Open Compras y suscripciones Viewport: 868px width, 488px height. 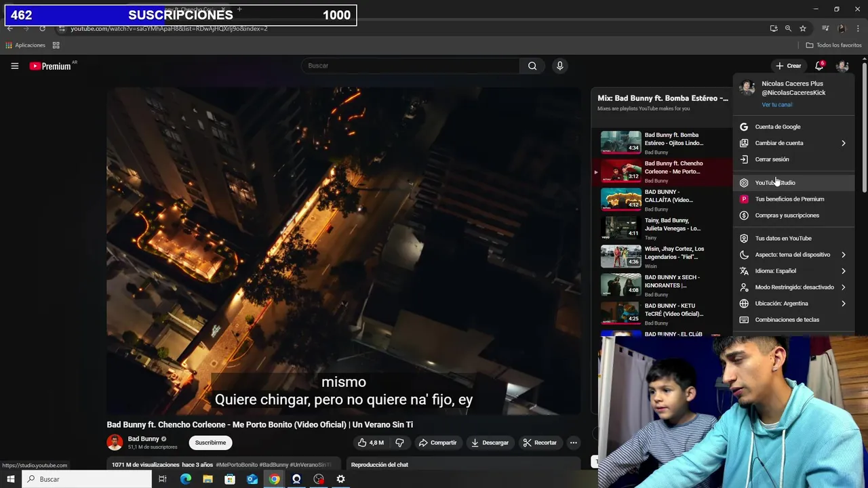click(x=794, y=216)
